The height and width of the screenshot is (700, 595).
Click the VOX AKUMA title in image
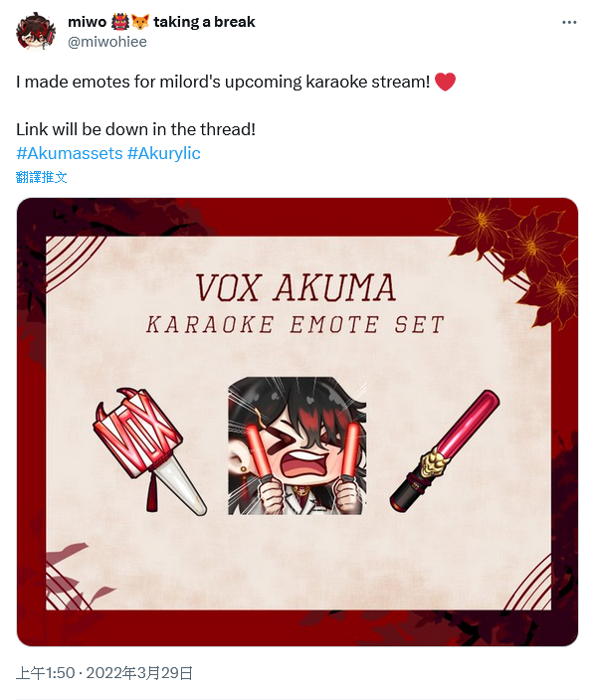296,288
